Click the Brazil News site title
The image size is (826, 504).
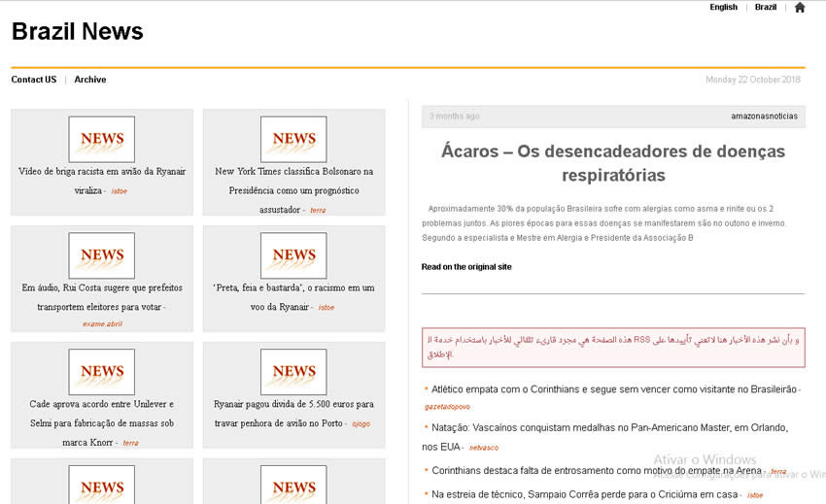tap(78, 32)
